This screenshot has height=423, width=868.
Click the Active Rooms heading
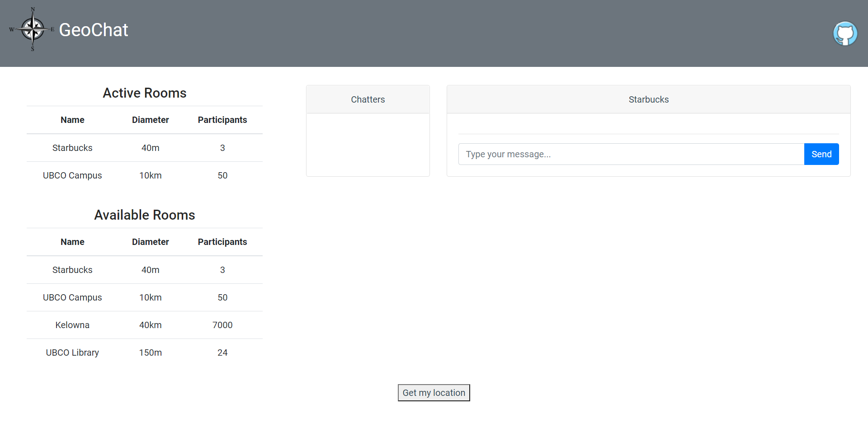pos(145,93)
